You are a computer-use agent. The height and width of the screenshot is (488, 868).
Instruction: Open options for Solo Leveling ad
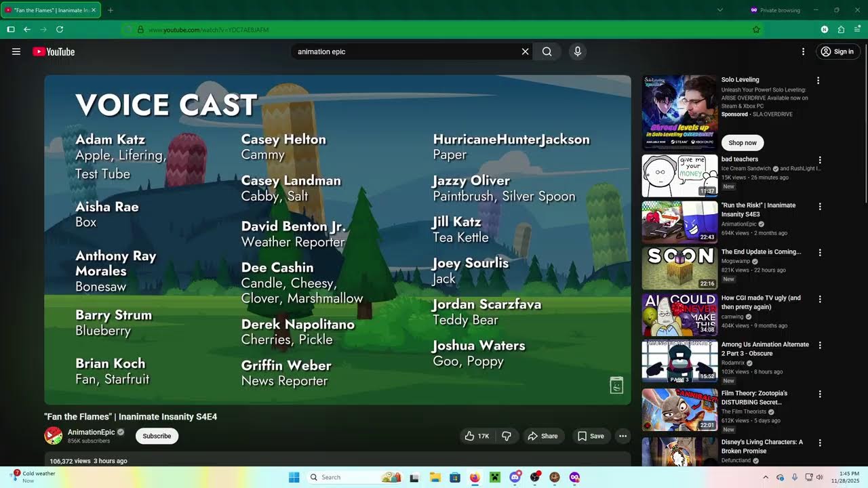pyautogui.click(x=818, y=81)
